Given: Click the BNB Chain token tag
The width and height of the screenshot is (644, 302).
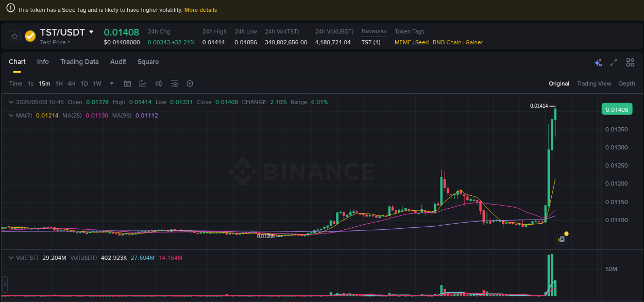Looking at the screenshot, I should tap(447, 42).
